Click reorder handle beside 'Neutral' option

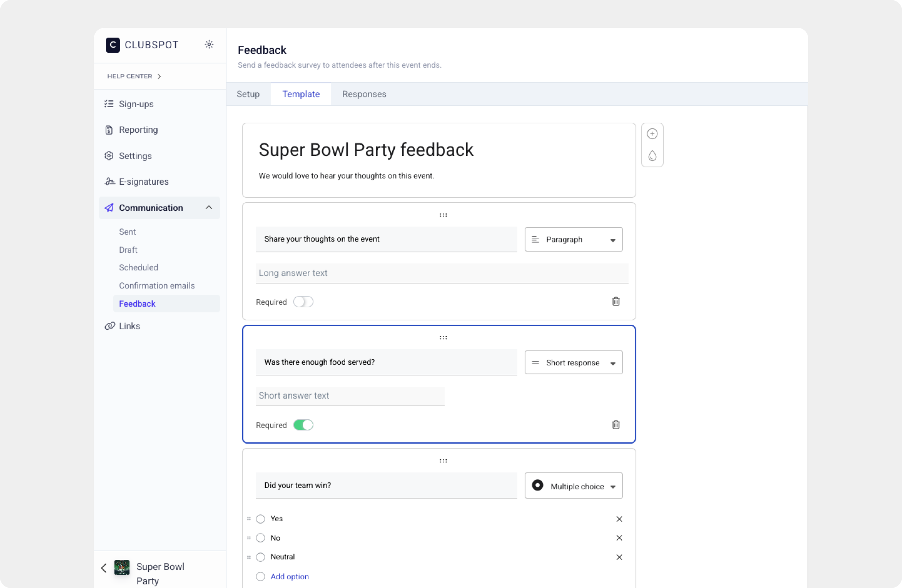[x=249, y=557]
